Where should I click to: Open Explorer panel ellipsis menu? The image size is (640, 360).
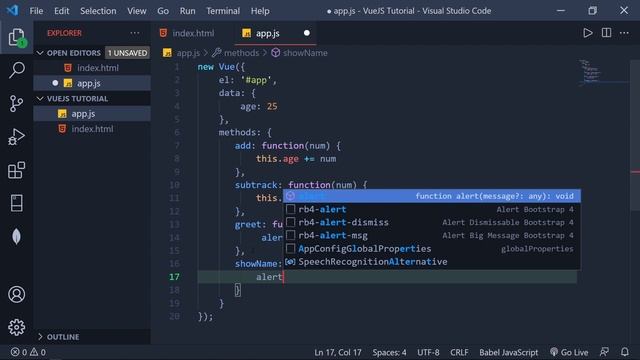(135, 33)
